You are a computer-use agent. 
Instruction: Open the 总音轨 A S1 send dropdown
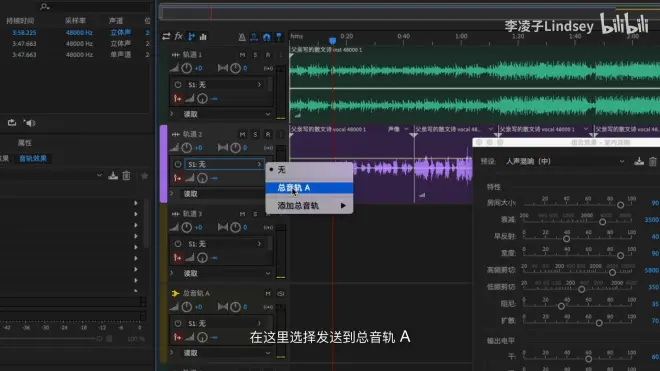224,323
